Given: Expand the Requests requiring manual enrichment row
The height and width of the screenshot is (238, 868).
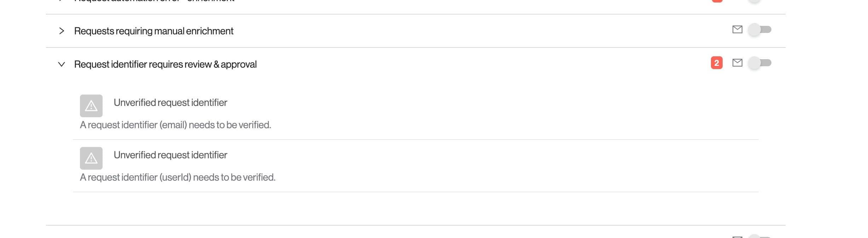Looking at the screenshot, I should (62, 31).
